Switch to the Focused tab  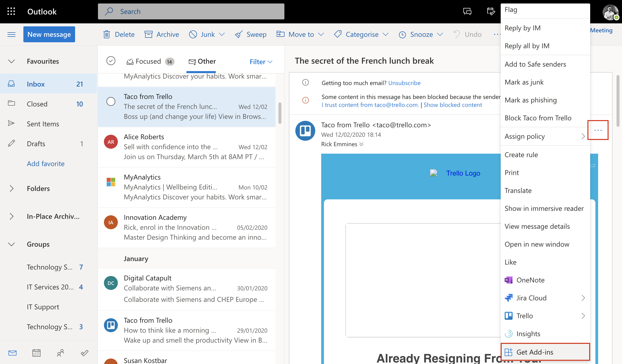(148, 61)
